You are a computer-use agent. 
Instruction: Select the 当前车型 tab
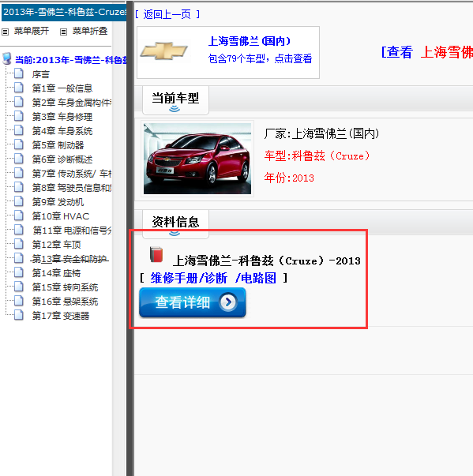tap(175, 100)
